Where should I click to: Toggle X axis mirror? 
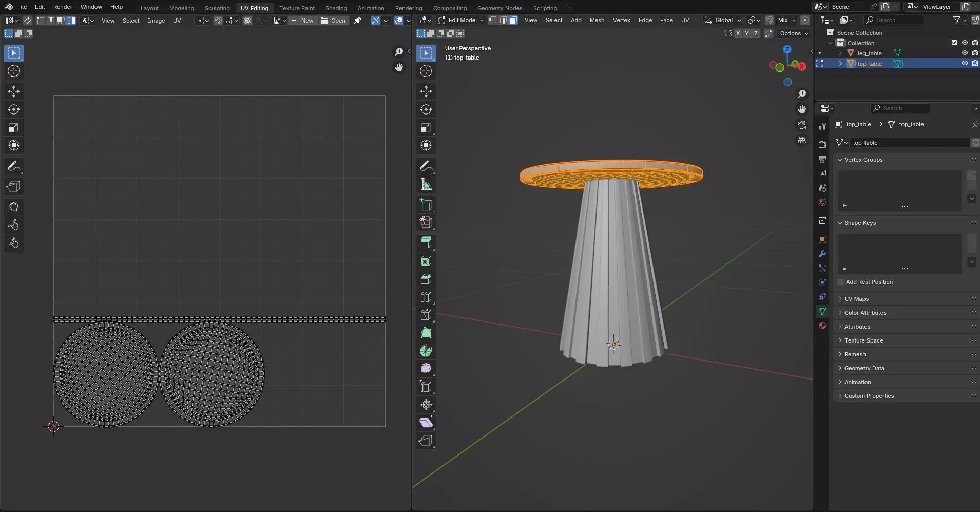click(738, 33)
